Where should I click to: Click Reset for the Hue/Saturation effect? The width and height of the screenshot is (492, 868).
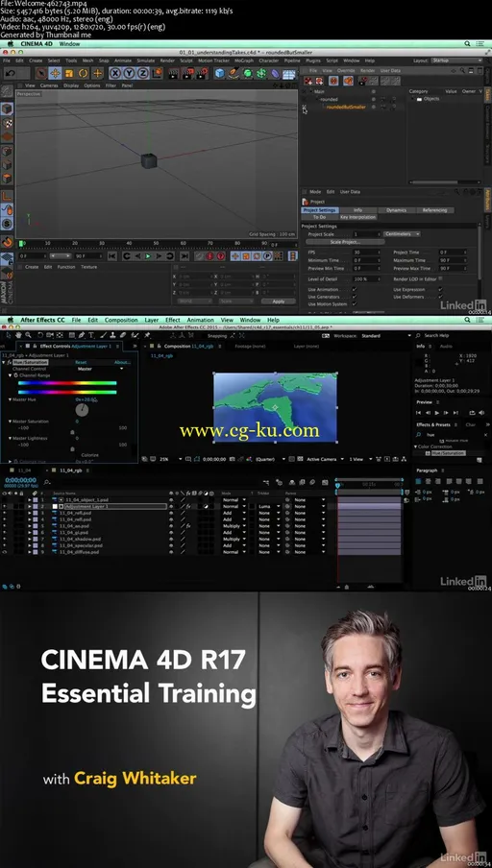(x=81, y=362)
